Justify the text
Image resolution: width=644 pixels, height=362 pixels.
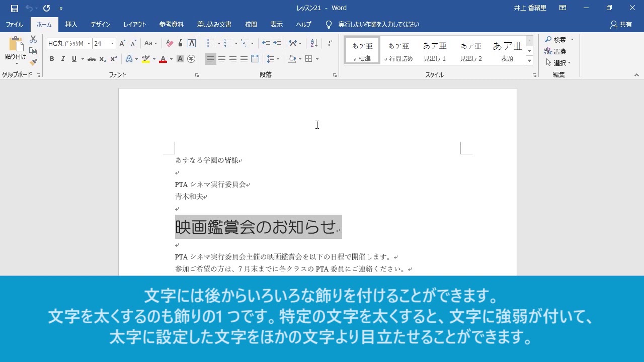click(244, 59)
